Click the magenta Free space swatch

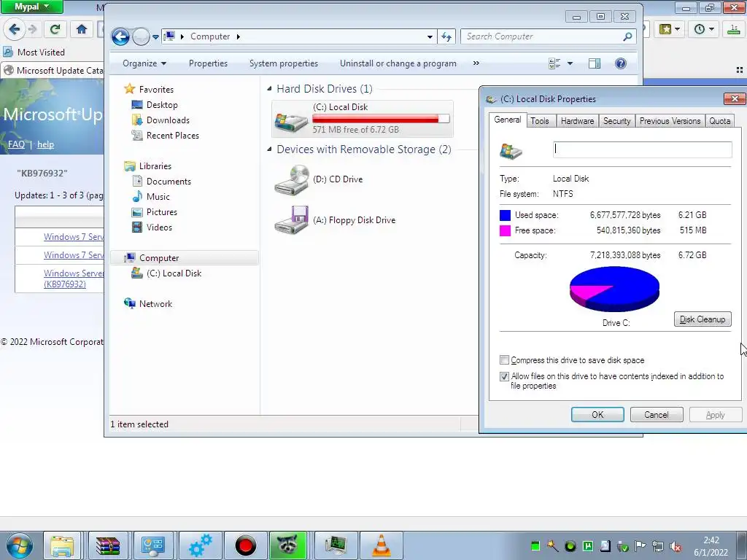pyautogui.click(x=505, y=230)
